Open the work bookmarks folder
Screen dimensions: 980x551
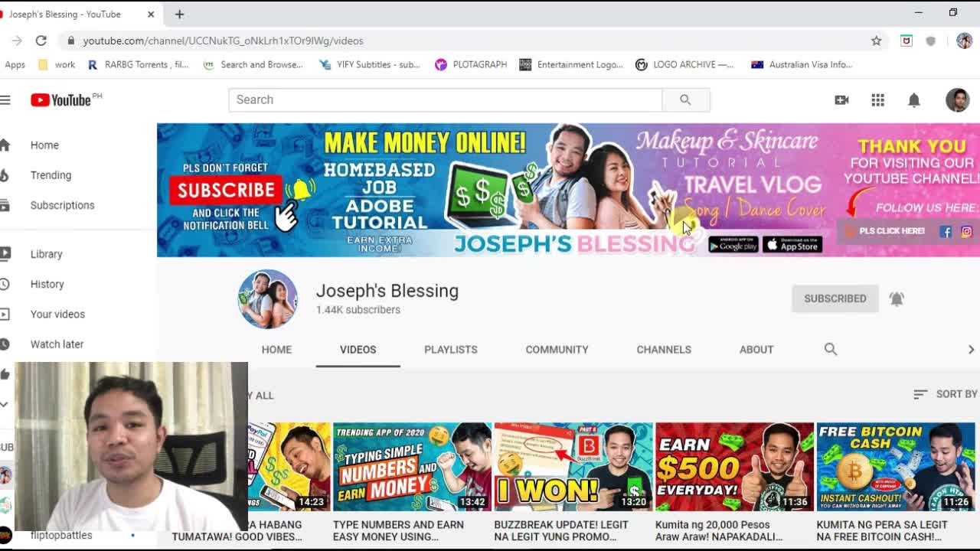56,64
